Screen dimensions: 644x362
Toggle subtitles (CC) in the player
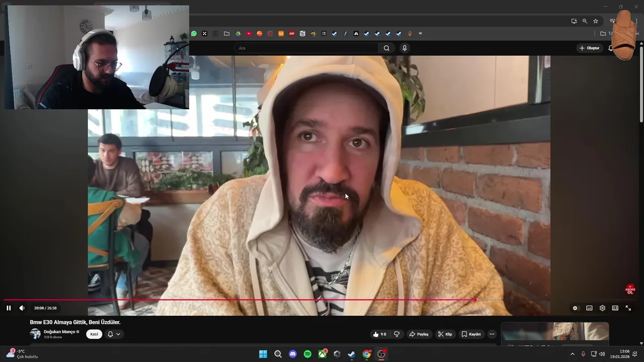click(x=589, y=308)
